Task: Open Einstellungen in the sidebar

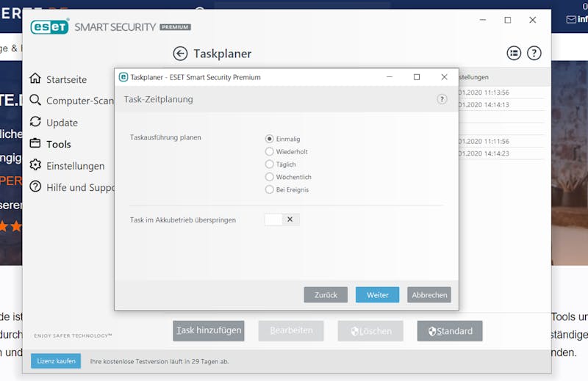Action: (76, 166)
